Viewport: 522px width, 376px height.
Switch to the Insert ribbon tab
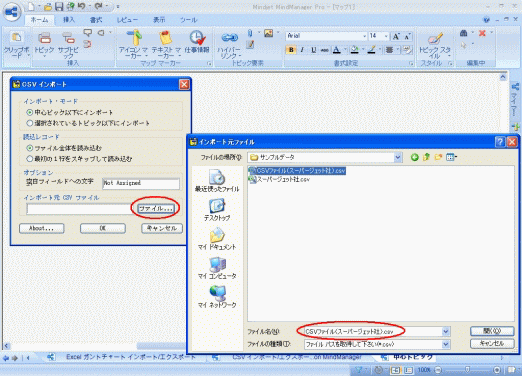click(69, 20)
